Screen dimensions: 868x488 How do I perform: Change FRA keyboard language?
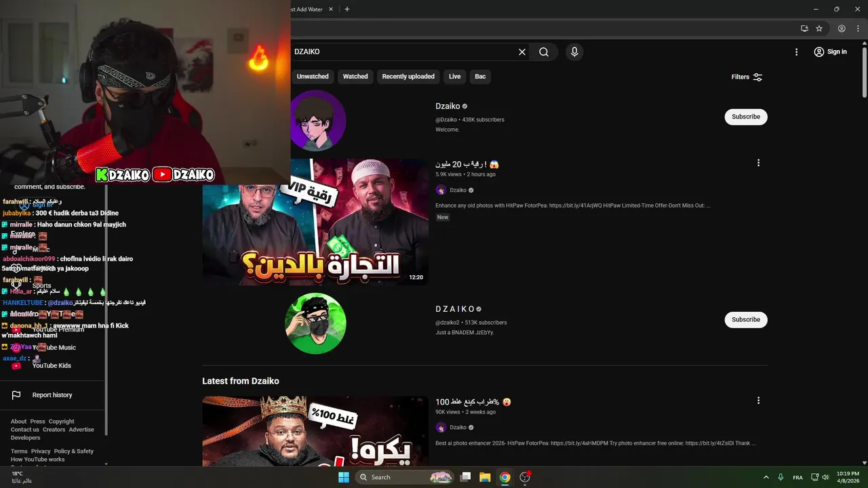click(798, 477)
